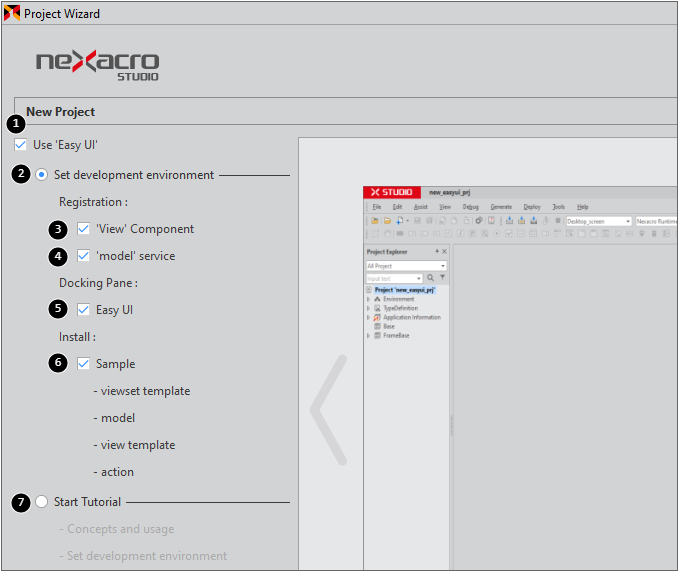Click the Project Wizard title bar icon
Screen dimensions: 678x571
pyautogui.click(x=12, y=13)
